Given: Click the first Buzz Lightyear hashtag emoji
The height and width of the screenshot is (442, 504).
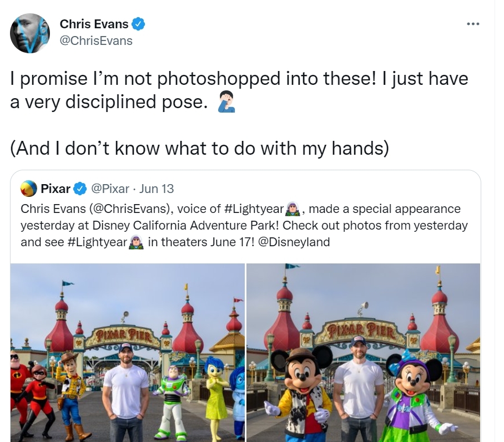Looking at the screenshot, I should click(293, 209).
